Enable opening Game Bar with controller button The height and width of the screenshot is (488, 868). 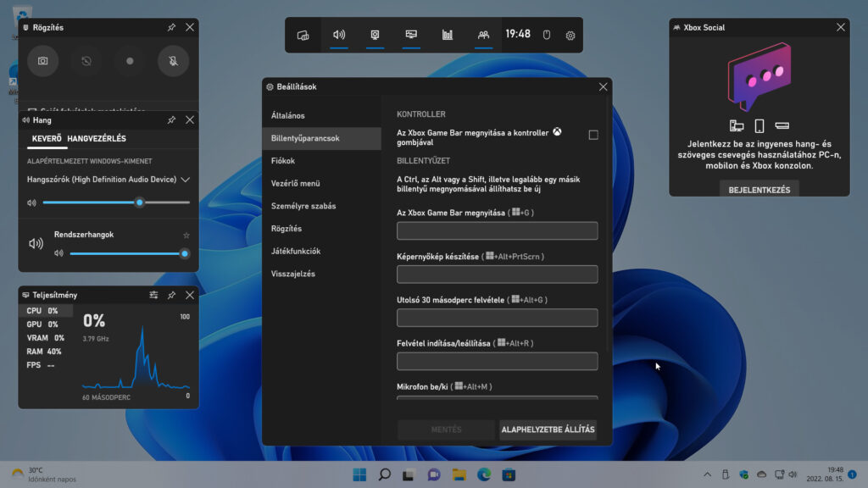click(593, 135)
